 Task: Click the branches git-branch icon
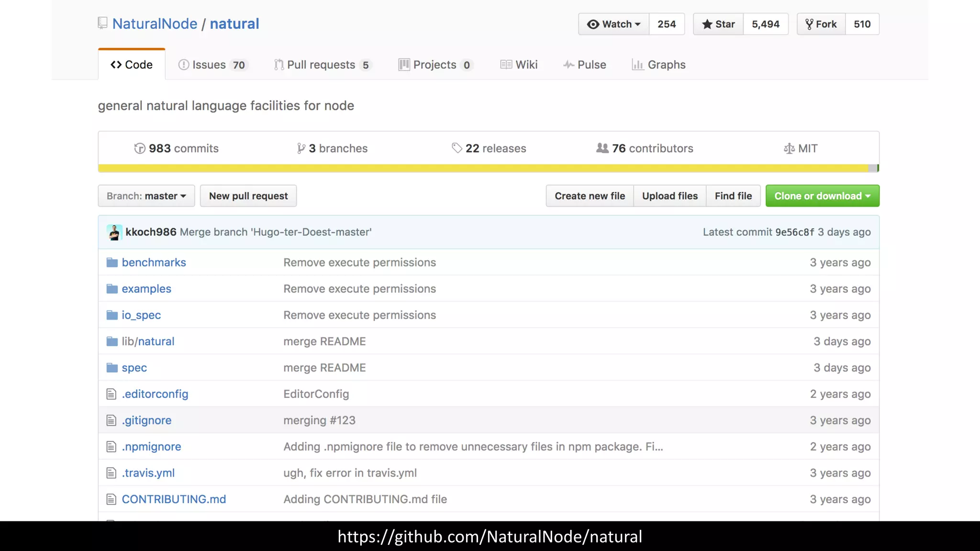click(301, 148)
